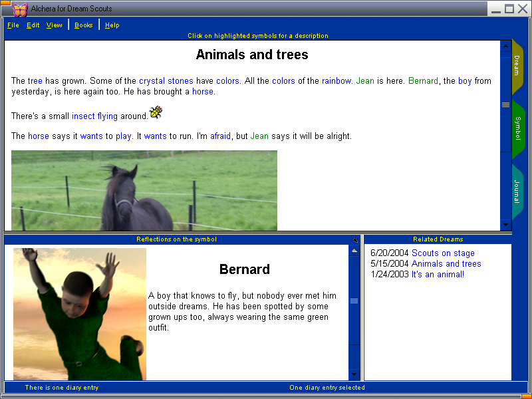Image resolution: width=532 pixels, height=399 pixels.
Task: Click the Reflections pane scrollbar thumb
Action: point(354,301)
